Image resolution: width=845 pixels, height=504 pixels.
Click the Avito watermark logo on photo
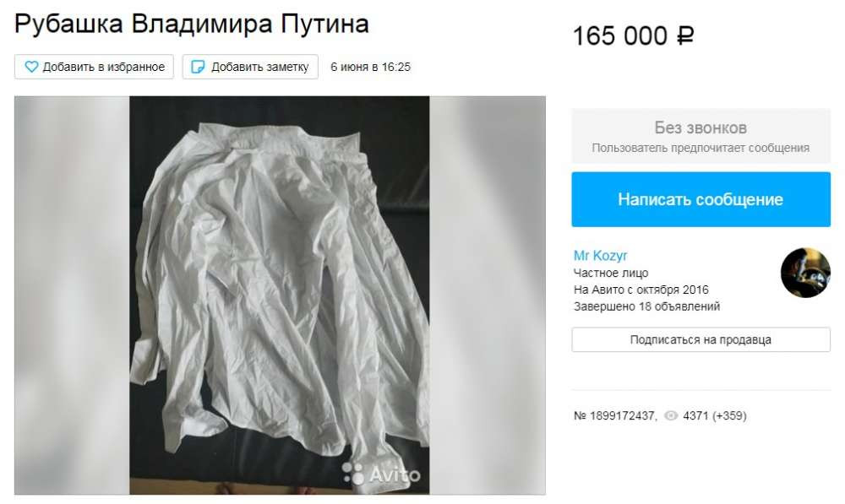tap(381, 474)
